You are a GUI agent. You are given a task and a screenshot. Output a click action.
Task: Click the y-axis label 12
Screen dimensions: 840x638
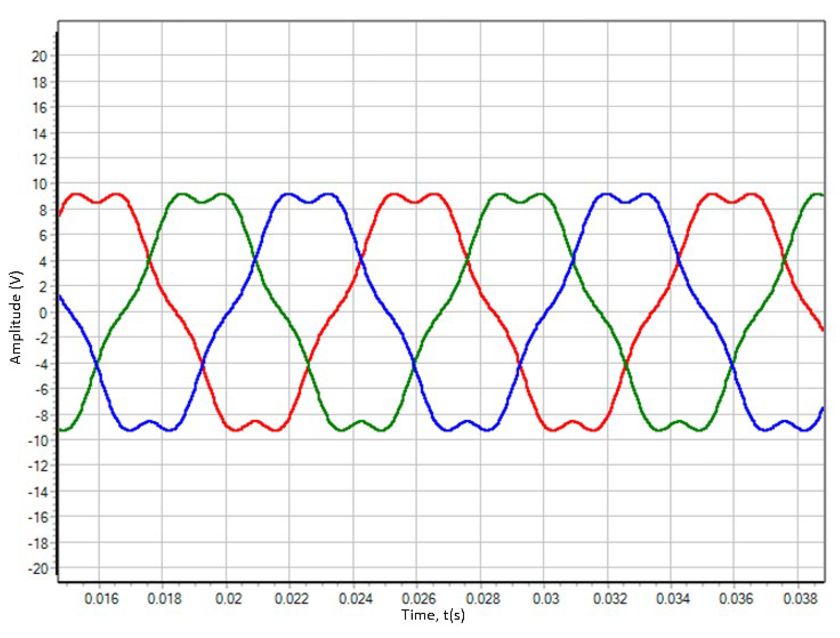39,159
